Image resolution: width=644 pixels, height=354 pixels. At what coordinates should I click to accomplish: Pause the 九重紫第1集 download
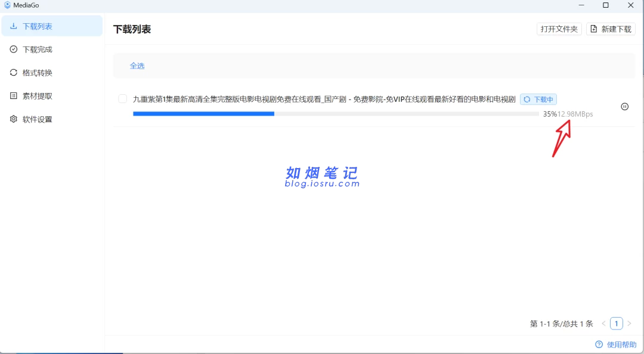[x=625, y=107]
